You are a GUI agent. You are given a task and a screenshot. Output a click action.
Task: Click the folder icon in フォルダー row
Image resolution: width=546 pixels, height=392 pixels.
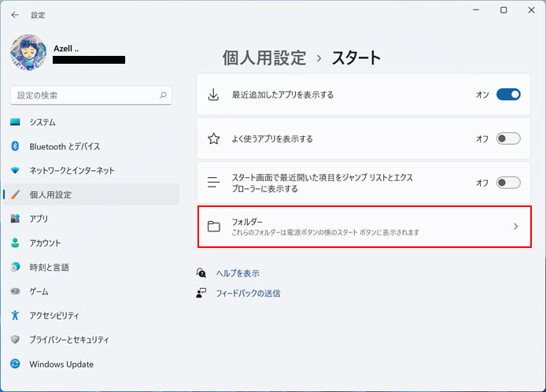tap(213, 227)
